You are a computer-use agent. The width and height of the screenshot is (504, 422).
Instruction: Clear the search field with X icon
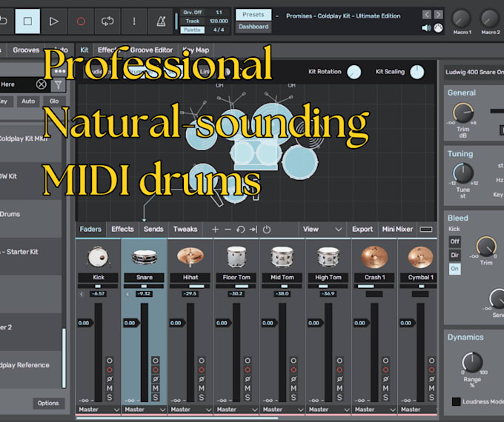[42, 84]
